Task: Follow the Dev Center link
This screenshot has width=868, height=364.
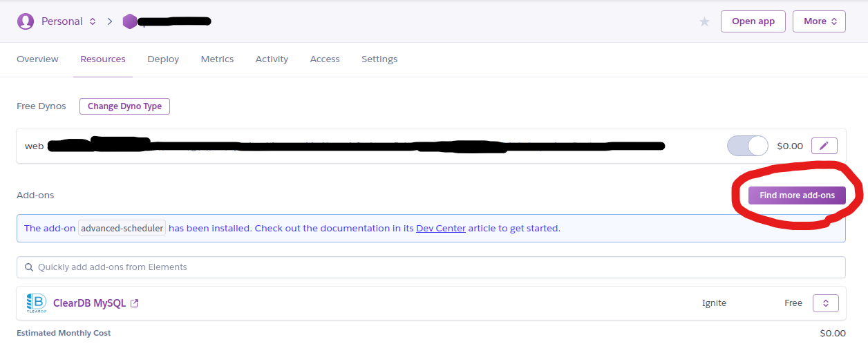Action: coord(441,229)
